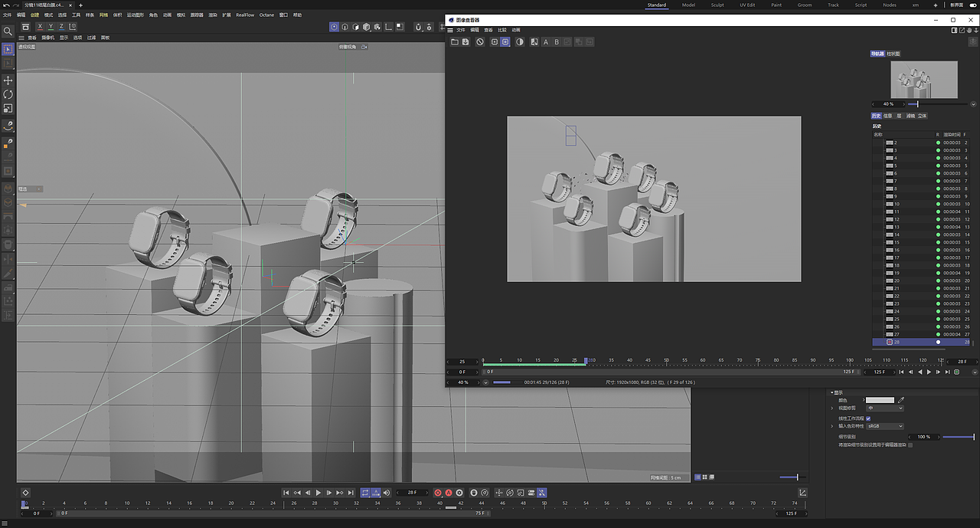
Task: Toggle the linear workflow checkbox
Action: point(868,418)
